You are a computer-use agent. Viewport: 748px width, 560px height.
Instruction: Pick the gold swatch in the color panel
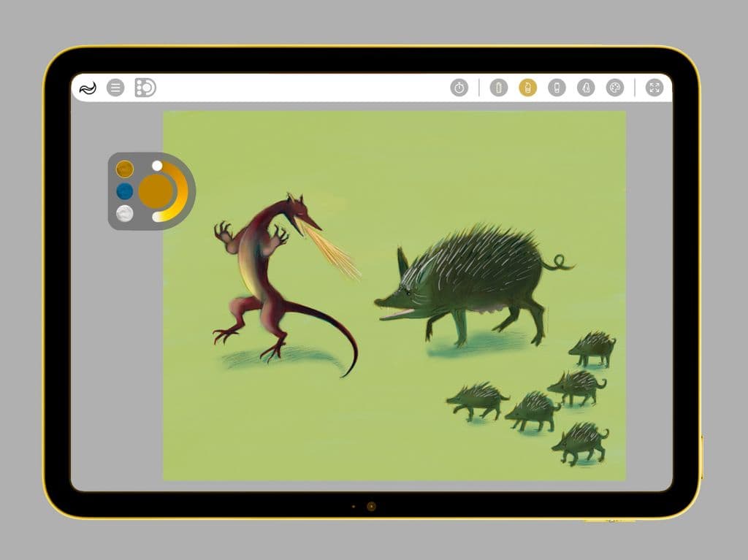point(124,169)
